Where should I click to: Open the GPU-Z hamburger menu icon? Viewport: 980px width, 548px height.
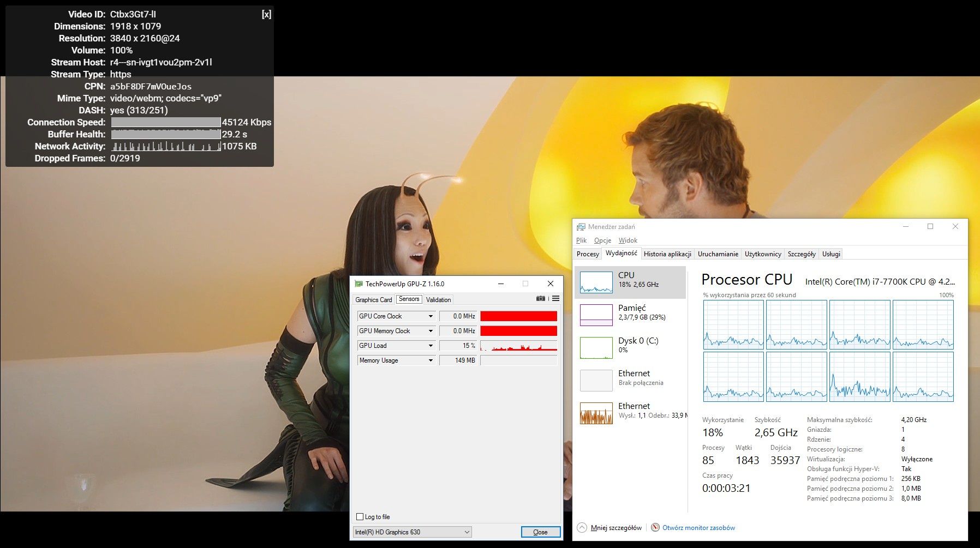pos(555,299)
